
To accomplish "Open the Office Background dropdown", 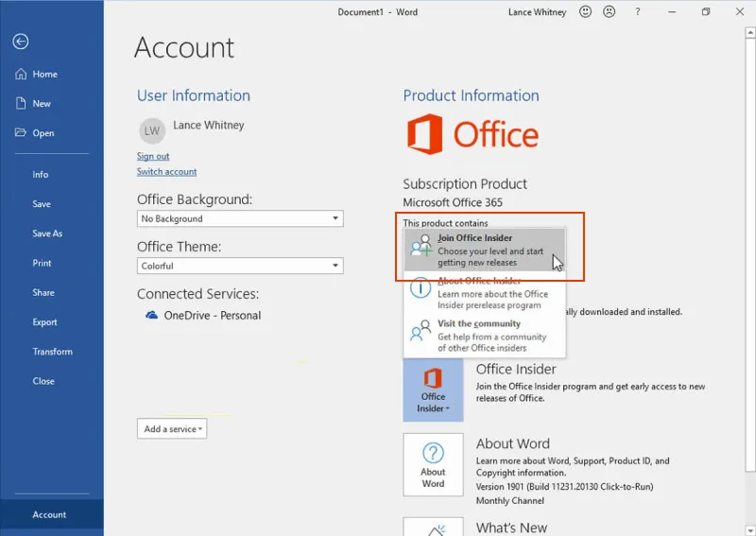I will point(240,218).
